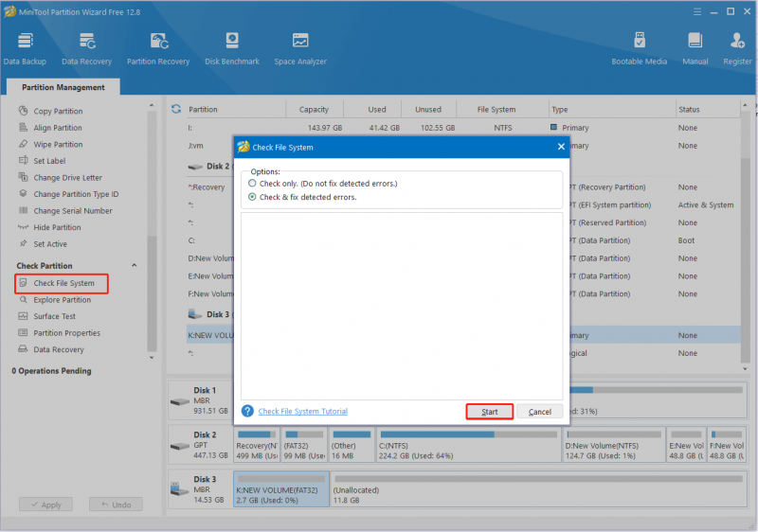The image size is (758, 532).
Task: Click the help question mark icon in dialog
Action: pos(247,411)
